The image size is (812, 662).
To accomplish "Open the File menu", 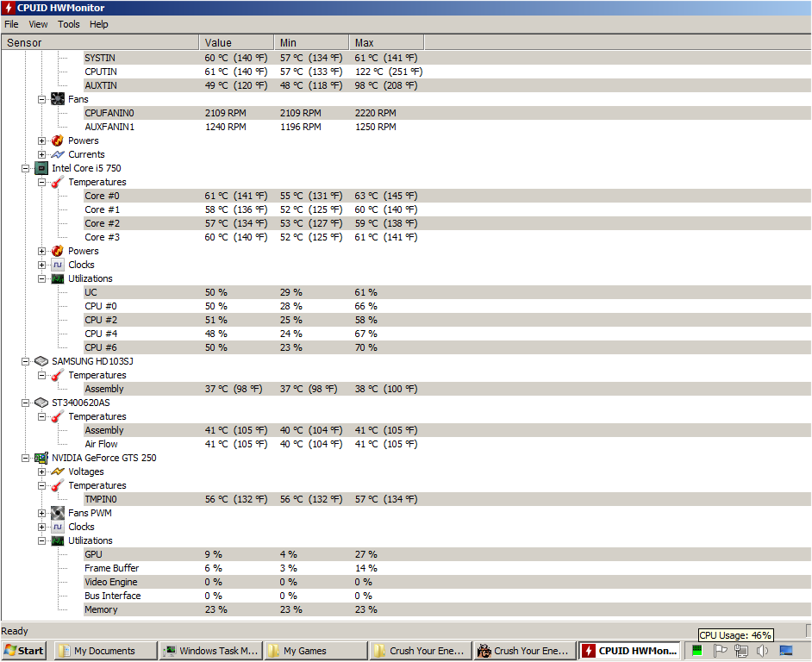I will point(11,24).
